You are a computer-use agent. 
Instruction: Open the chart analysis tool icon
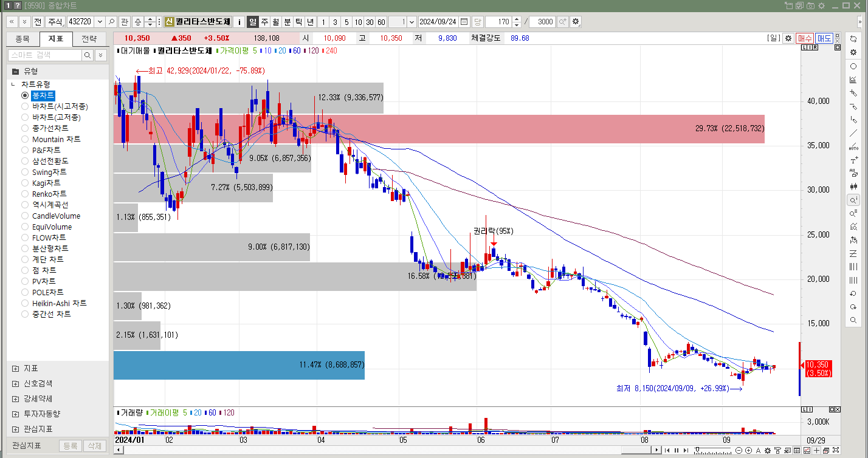853,80
